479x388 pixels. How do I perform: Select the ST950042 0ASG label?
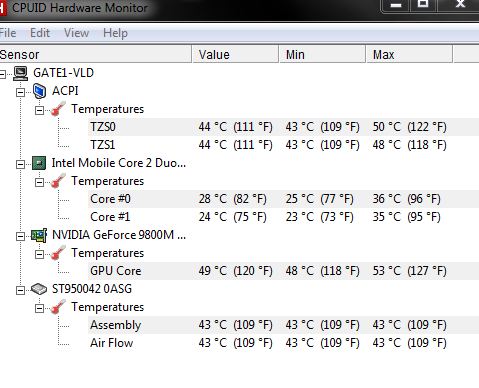click(x=92, y=289)
